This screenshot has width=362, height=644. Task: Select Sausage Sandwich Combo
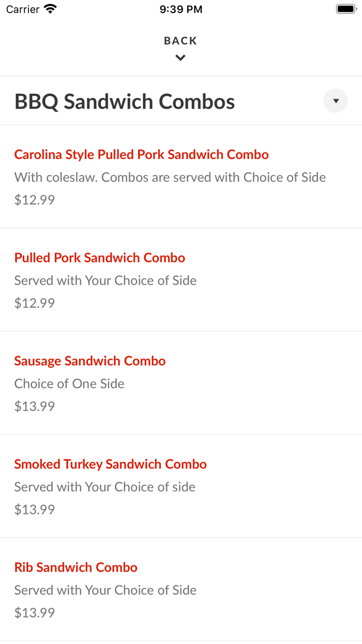pos(89,361)
